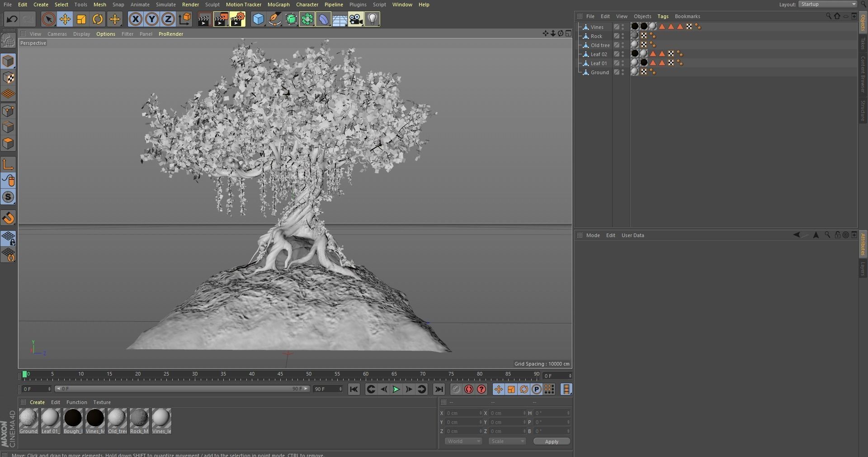This screenshot has height=457, width=868.
Task: Select the Live Selection tool
Action: click(48, 19)
